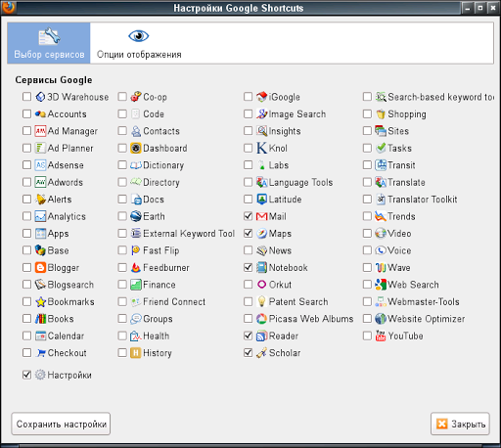
Task: Disable the Scholar checkbox
Action: coord(248,353)
